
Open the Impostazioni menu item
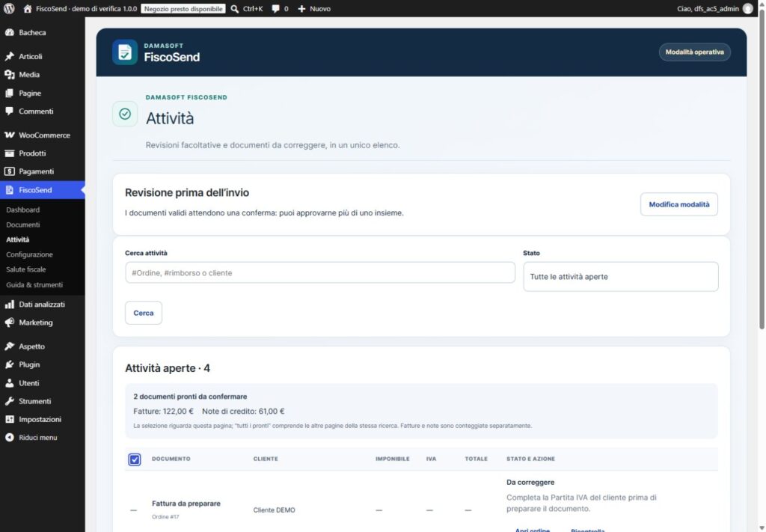(x=43, y=420)
